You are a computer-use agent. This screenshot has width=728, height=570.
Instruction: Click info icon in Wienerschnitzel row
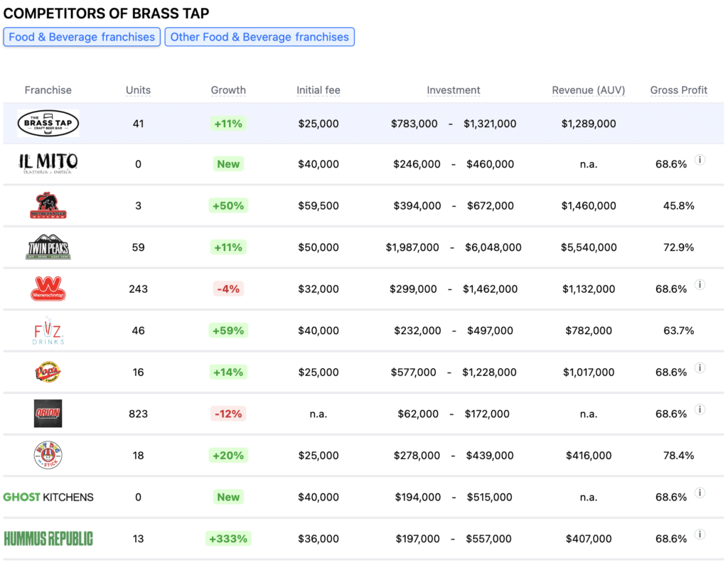point(700,284)
